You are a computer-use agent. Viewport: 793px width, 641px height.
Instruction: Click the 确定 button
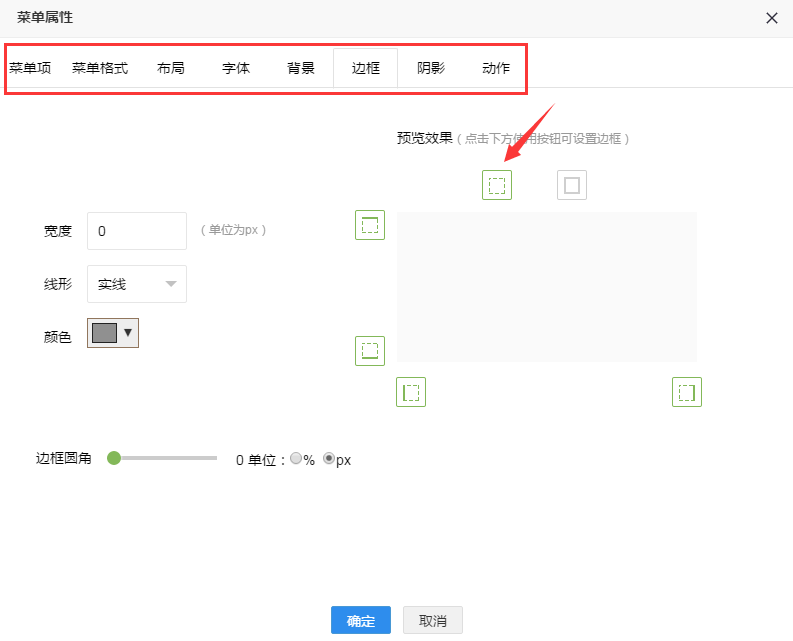[361, 620]
